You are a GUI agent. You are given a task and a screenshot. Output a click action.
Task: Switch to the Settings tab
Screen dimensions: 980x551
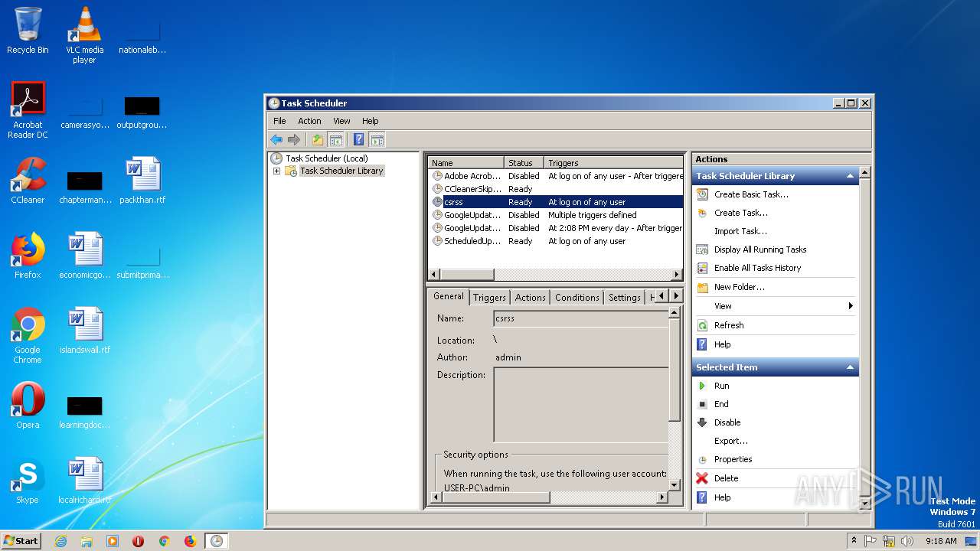pyautogui.click(x=624, y=298)
